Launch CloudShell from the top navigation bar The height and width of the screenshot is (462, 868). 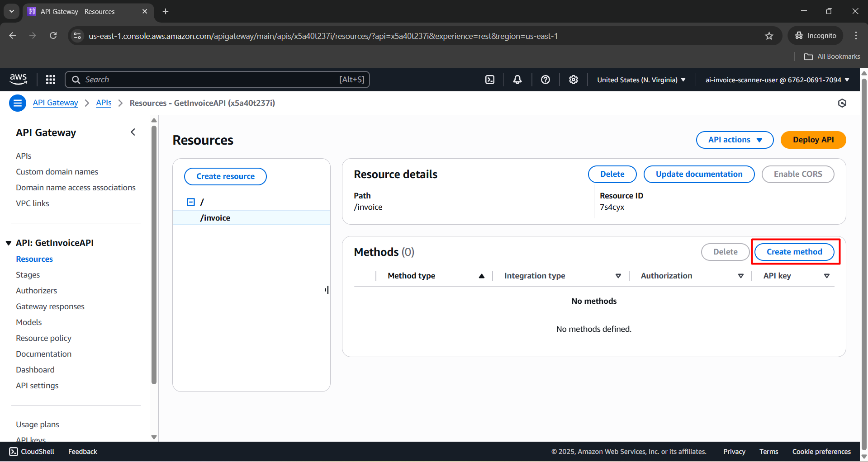pyautogui.click(x=490, y=80)
